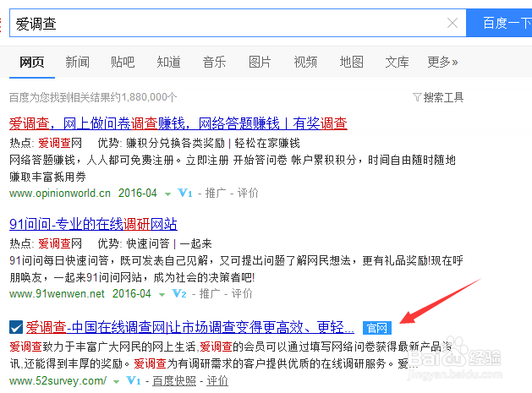The image size is (532, 393).
Task: Clear the search box with the X icon
Action: [452, 23]
